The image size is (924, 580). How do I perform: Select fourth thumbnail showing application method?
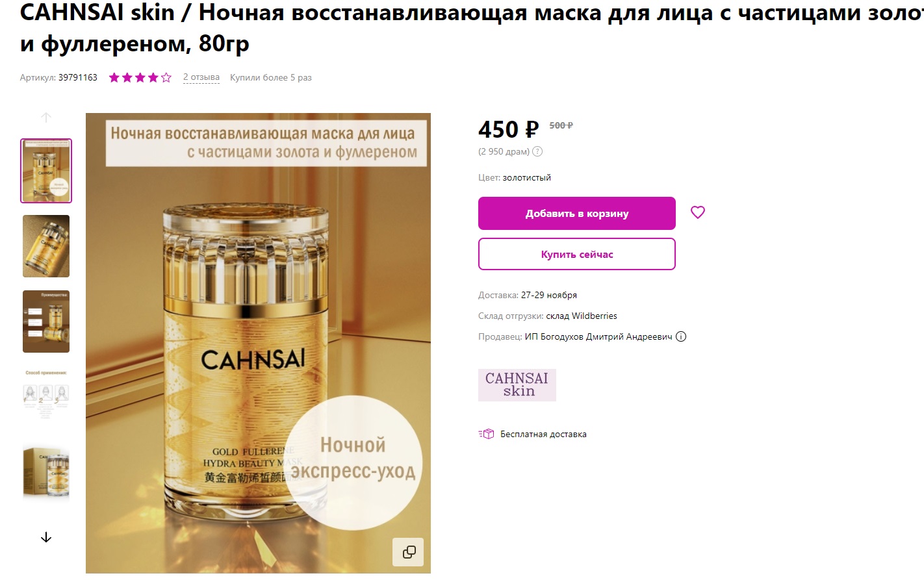tap(46, 396)
